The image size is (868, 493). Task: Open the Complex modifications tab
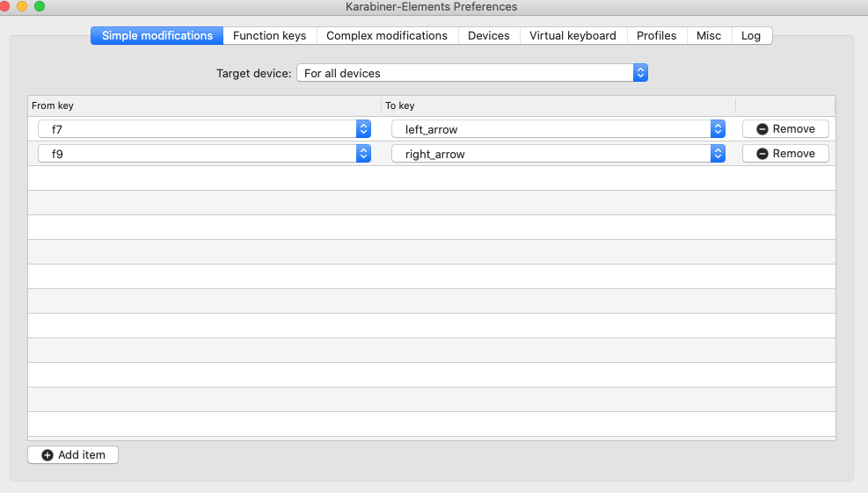[x=387, y=35]
